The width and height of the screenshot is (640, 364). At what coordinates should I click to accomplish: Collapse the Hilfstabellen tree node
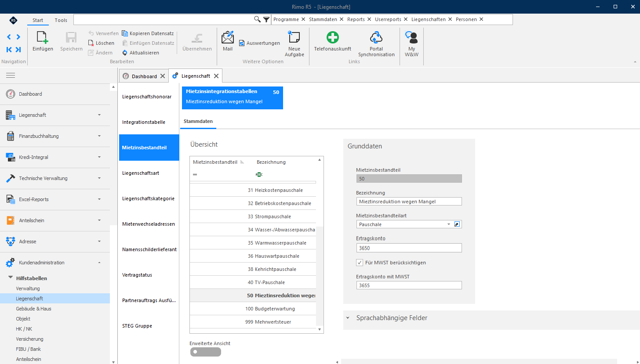pos(11,278)
